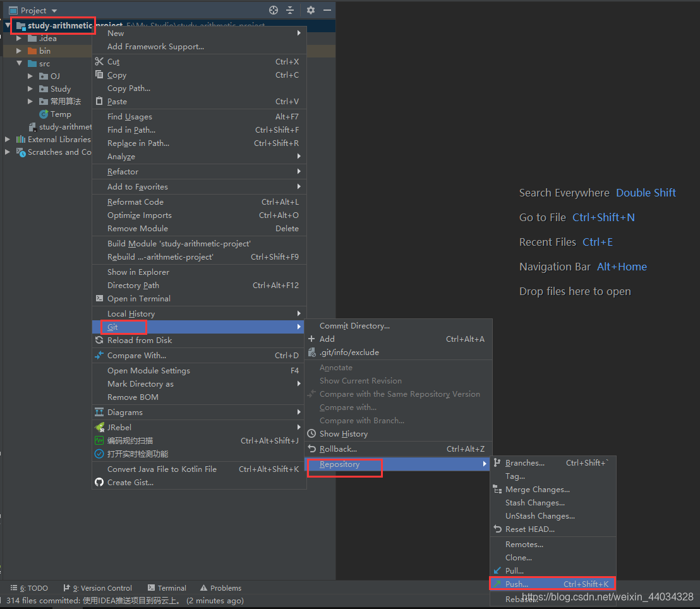Open the Git submenu entry
700x609 pixels.
pyautogui.click(x=199, y=327)
